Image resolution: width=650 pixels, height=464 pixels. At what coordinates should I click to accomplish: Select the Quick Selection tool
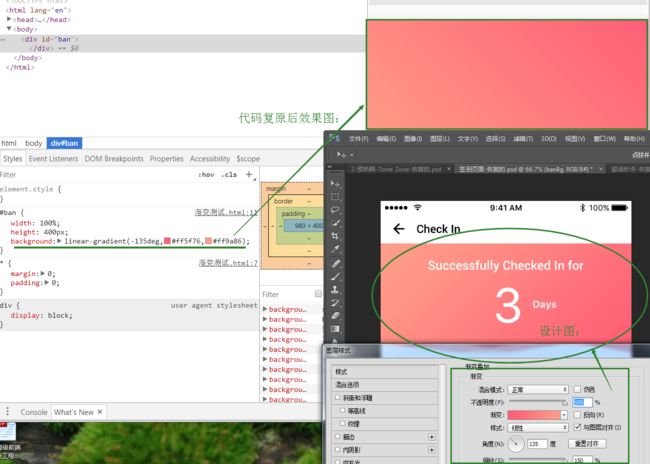point(335,223)
